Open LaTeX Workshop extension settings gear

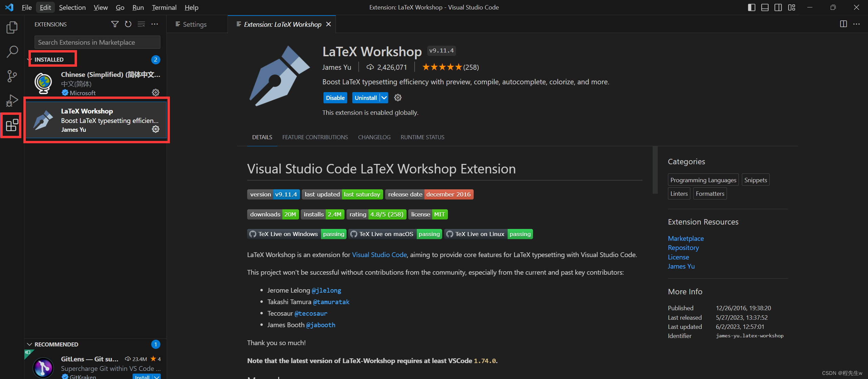tap(156, 129)
